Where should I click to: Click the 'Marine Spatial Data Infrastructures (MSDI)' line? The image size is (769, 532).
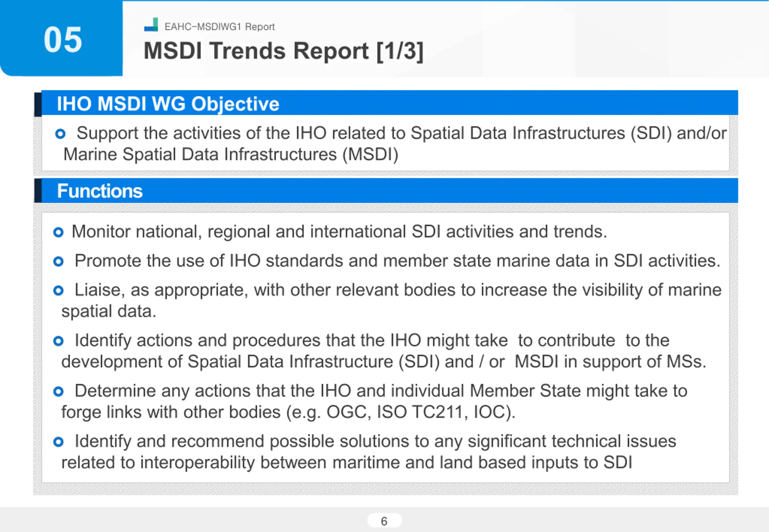[231, 155]
